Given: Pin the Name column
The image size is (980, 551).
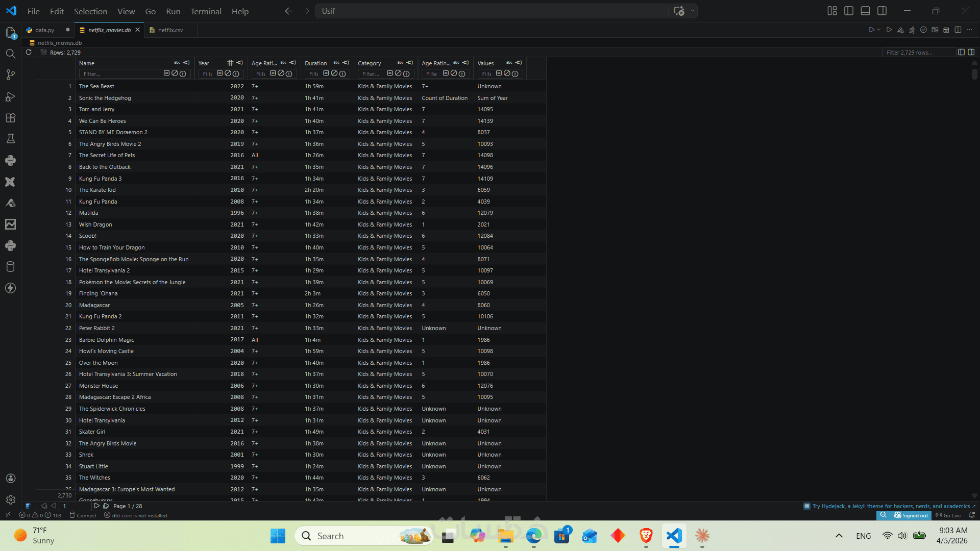Looking at the screenshot, I should [x=187, y=63].
